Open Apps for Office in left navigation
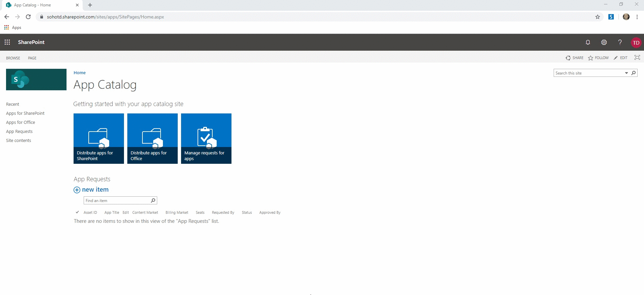Viewport: 644px width, 295px height. (20, 122)
